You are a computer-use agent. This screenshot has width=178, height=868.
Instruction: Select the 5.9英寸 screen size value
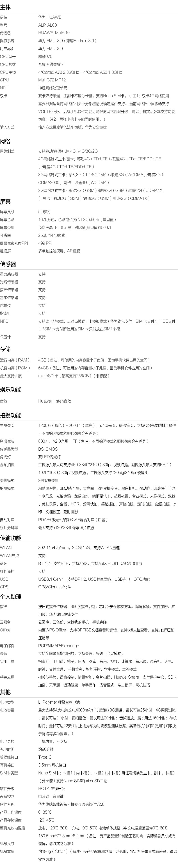45,212
